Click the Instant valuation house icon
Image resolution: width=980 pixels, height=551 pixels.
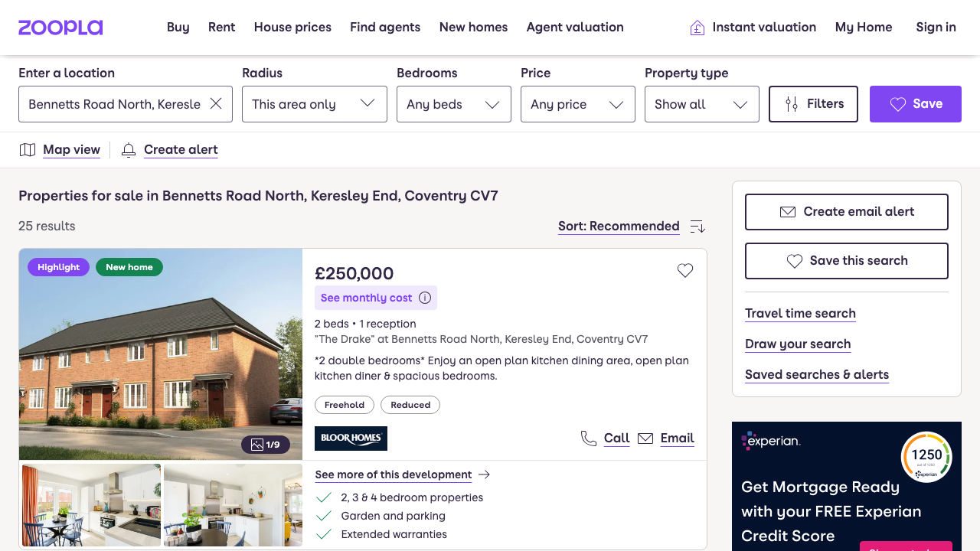coord(696,27)
